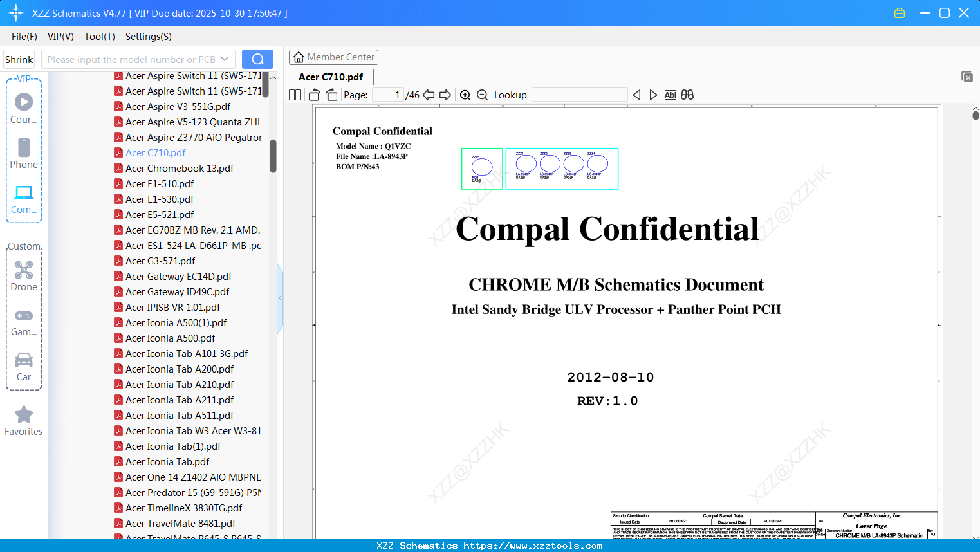Screen dimensions: 980x552
Task: Select Acer Iconia Tab A101 3G.pdf
Action: point(187,354)
